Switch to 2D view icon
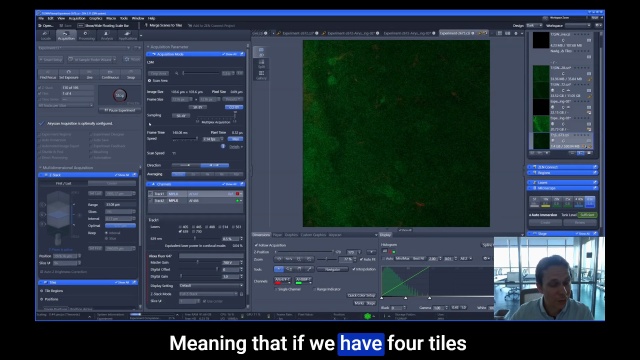The image size is (640, 360). [x=261, y=52]
